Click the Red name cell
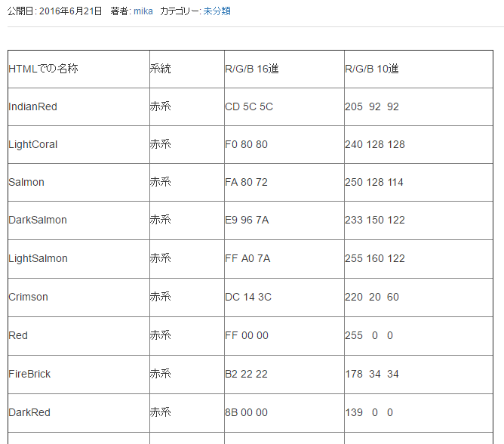The image size is (504, 444). pos(18,335)
